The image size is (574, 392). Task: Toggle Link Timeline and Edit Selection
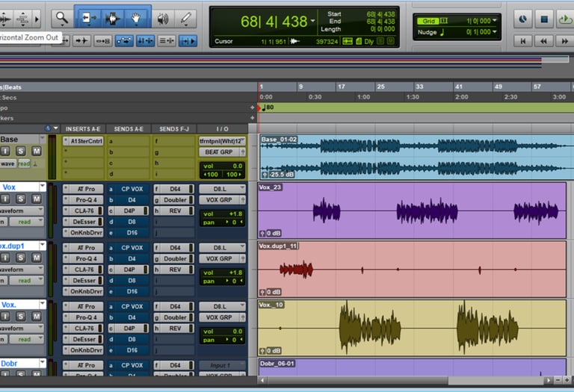pyautogui.click(x=145, y=40)
